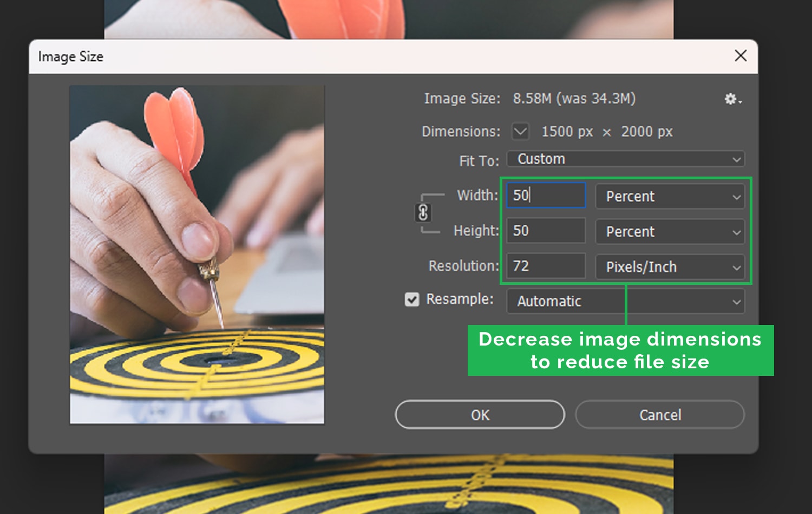Viewport: 812px width, 514px height.
Task: Click the Resolution unit dropdown arrow
Action: point(737,267)
